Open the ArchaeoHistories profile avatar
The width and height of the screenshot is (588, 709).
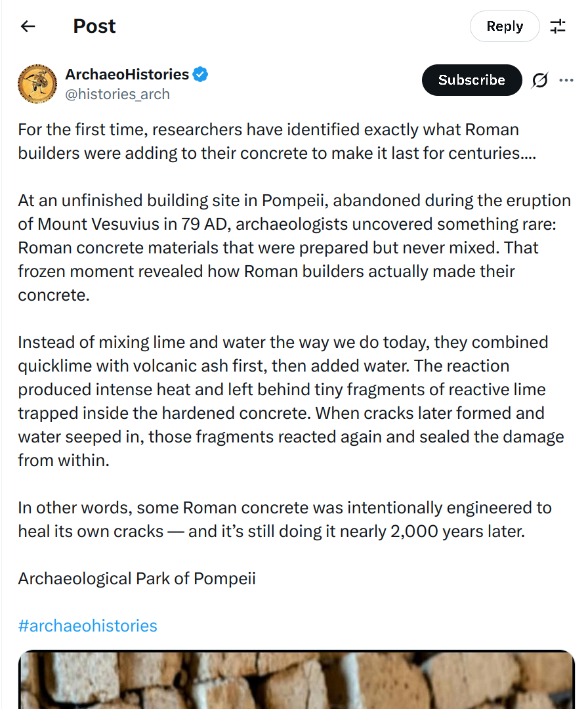click(37, 84)
